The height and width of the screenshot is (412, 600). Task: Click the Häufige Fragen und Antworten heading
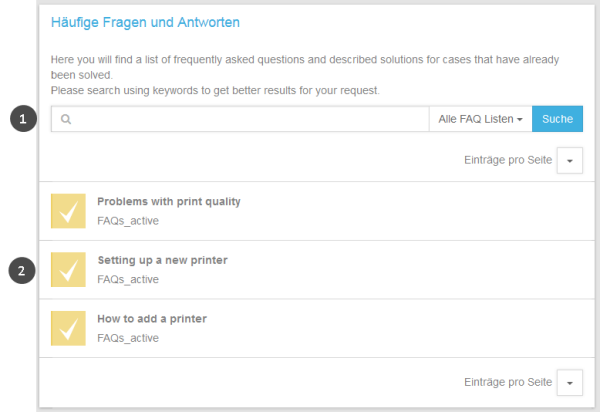click(x=145, y=22)
